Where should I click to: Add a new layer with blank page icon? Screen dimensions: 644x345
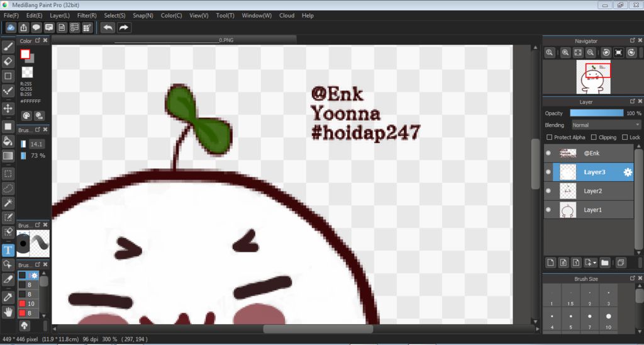[550, 263]
